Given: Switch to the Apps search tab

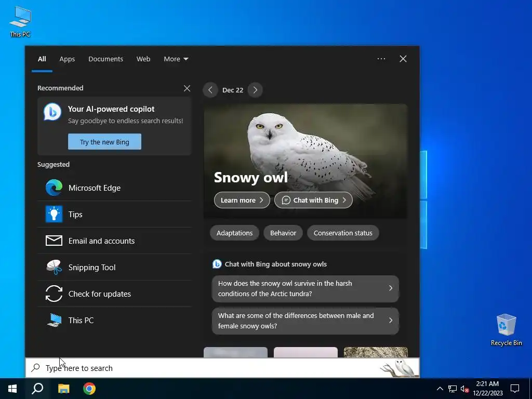Looking at the screenshot, I should point(67,59).
